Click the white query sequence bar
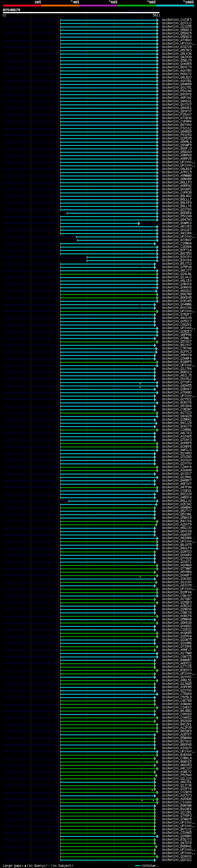Image resolution: width=197 pixels, height=868 pixels. [81, 13]
